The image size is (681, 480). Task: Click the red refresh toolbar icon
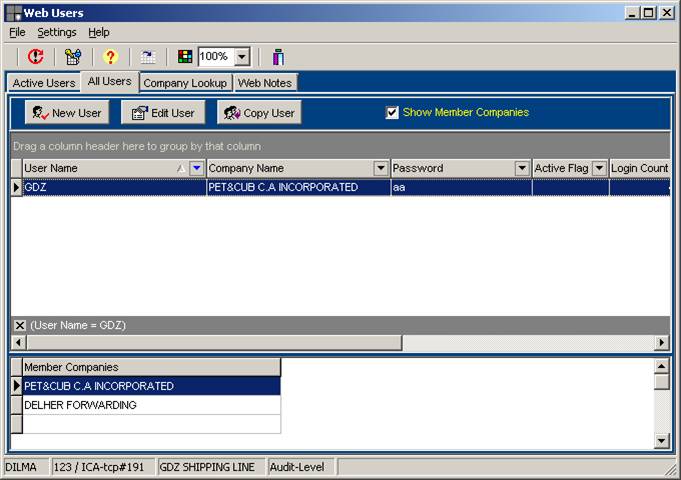(x=36, y=57)
